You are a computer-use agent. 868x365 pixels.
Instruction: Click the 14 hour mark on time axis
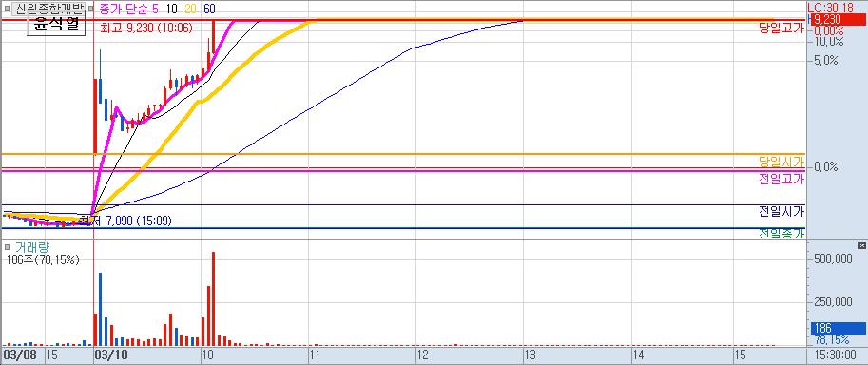(x=639, y=354)
